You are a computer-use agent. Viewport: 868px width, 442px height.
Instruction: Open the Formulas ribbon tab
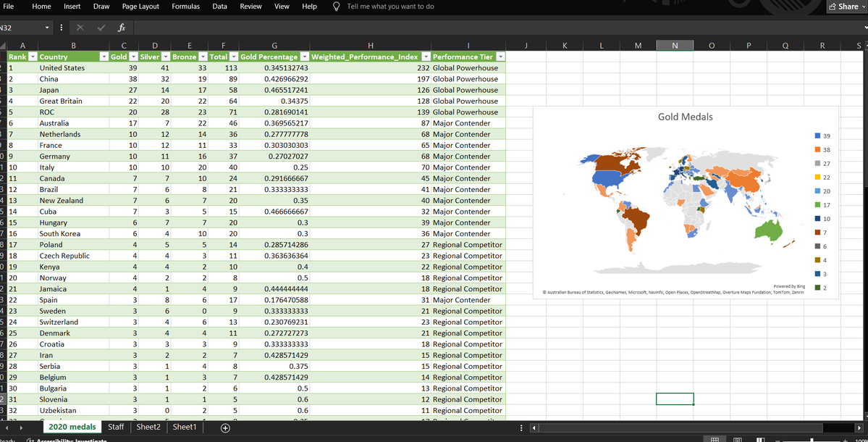(x=186, y=7)
